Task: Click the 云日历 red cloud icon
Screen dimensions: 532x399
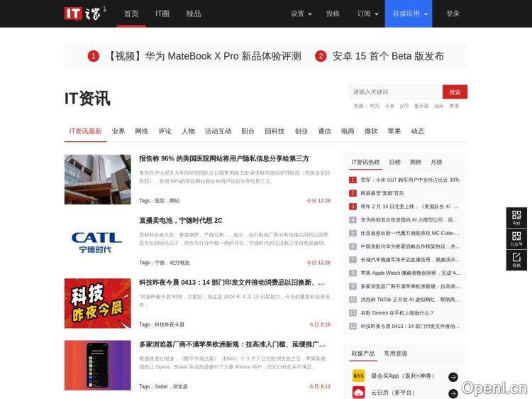Action: 359,393
